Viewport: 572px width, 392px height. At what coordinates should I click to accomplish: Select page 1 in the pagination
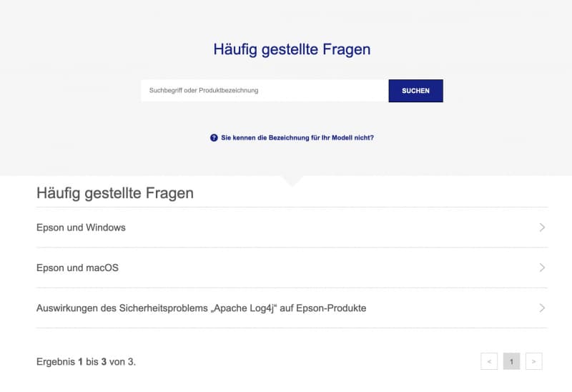(511, 361)
